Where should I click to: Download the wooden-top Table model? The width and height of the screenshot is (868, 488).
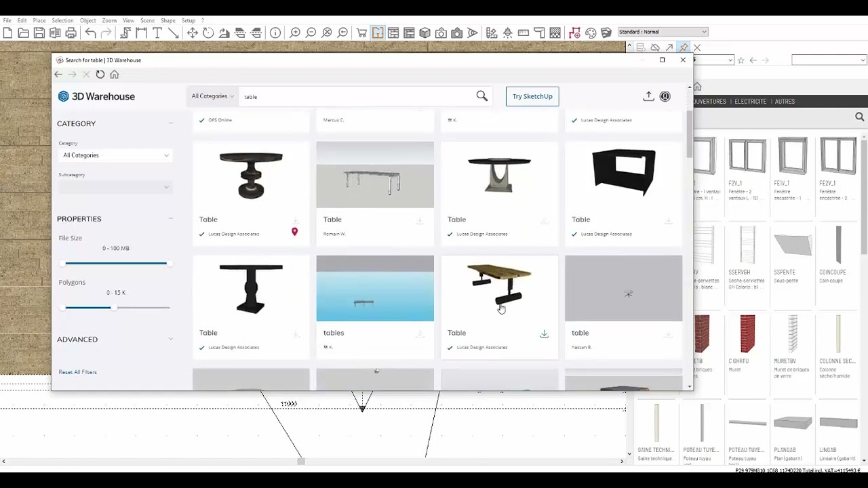click(x=544, y=333)
